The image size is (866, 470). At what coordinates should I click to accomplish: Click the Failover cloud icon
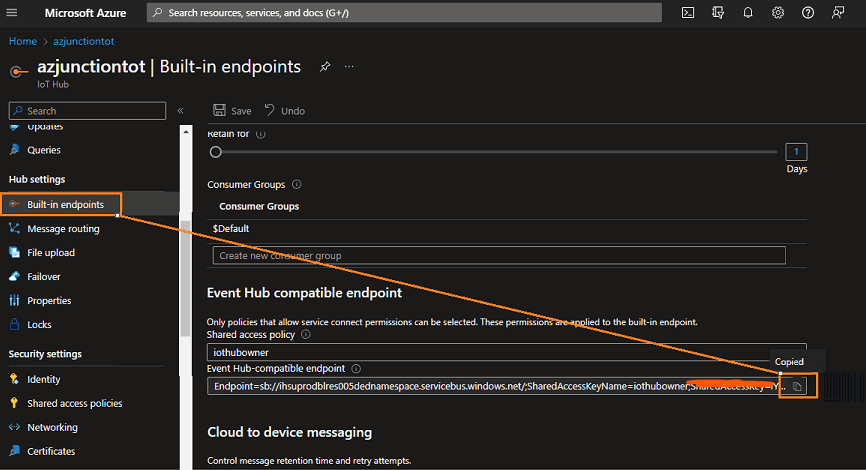15,276
